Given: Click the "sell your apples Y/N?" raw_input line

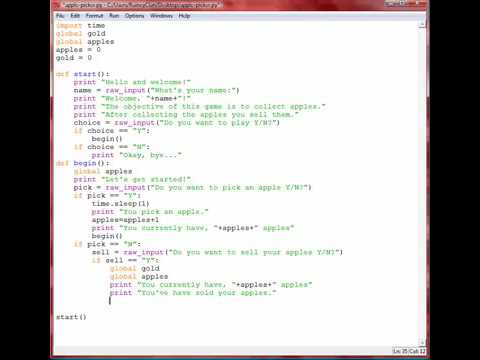Looking at the screenshot, I should 217,252.
